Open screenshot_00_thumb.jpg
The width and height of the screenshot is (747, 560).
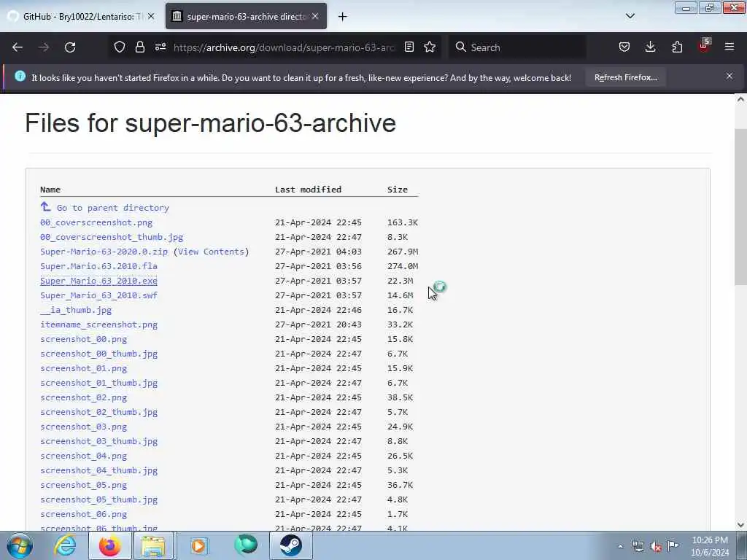coord(98,354)
